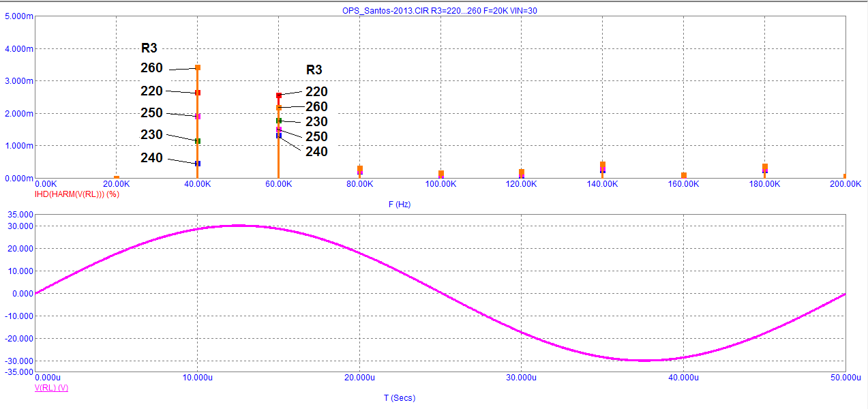Viewport: 868px width, 409px height.
Task: Click annotation 220 beside the 60K harmonic
Action: (316, 92)
